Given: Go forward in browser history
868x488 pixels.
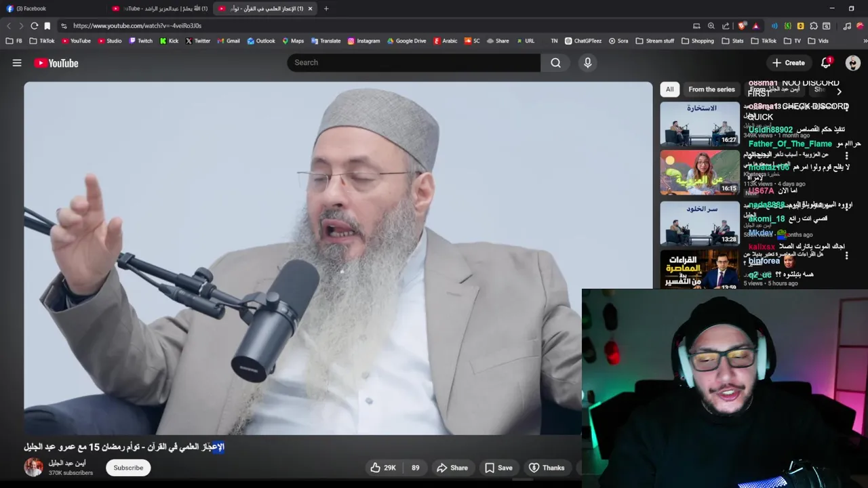Looking at the screenshot, I should (x=21, y=26).
